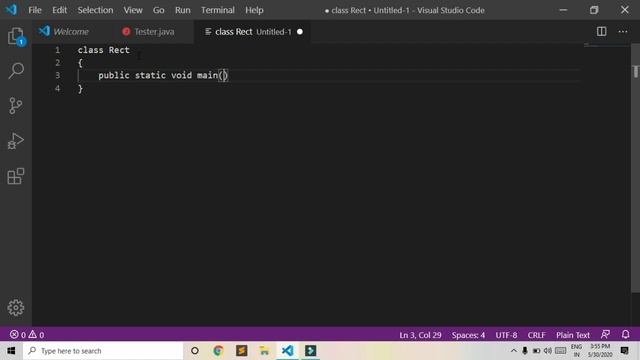Change file encoding UTF-8

click(506, 335)
